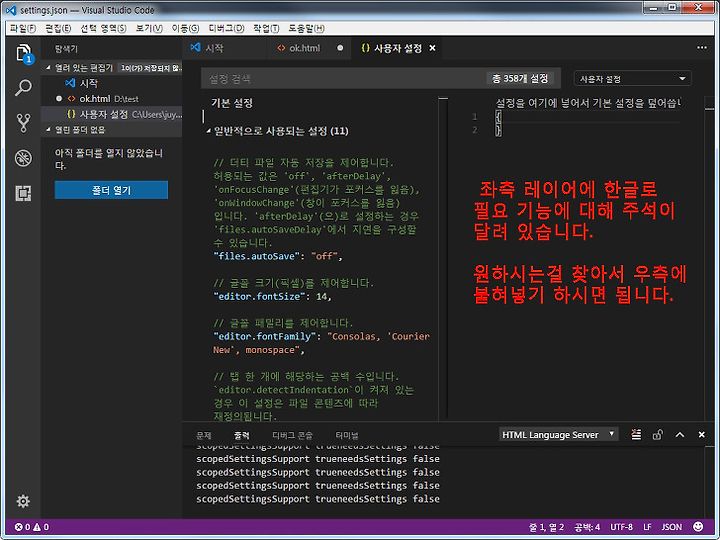Switch to the 디버그 콘솔 panel tab
The image size is (720, 540).
point(292,435)
